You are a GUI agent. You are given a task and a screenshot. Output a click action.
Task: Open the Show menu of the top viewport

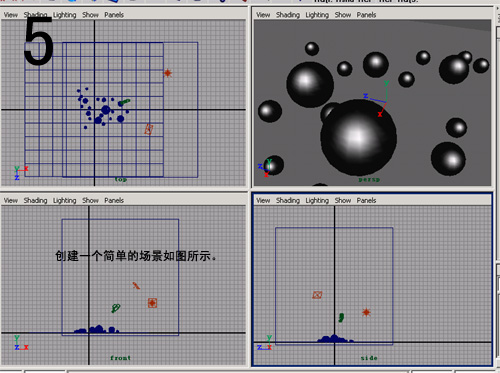point(90,15)
